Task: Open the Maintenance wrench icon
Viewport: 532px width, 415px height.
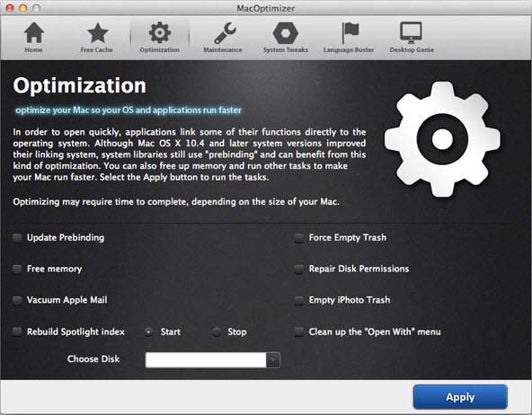Action: coord(226,33)
